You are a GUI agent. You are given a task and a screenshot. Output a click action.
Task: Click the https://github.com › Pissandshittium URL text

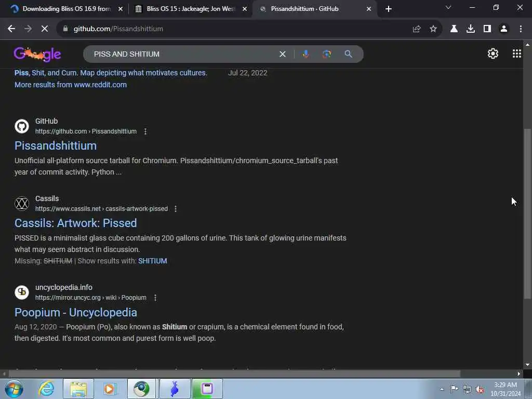(86, 131)
